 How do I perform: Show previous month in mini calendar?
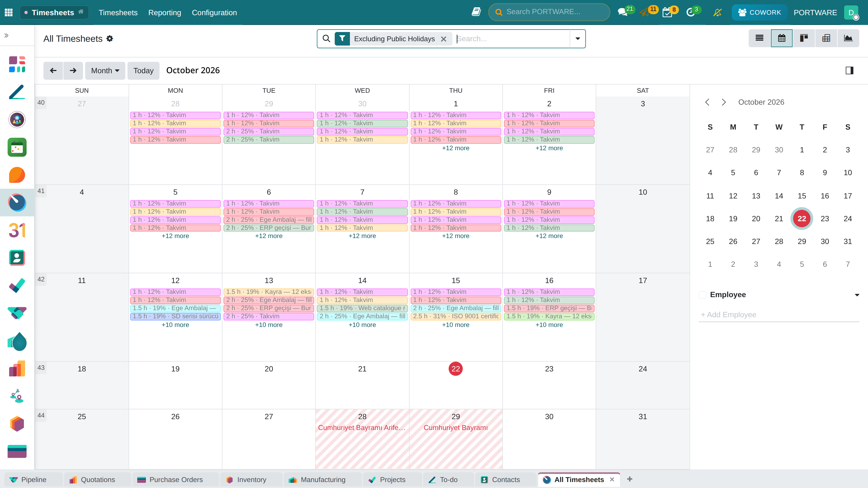[x=707, y=102]
